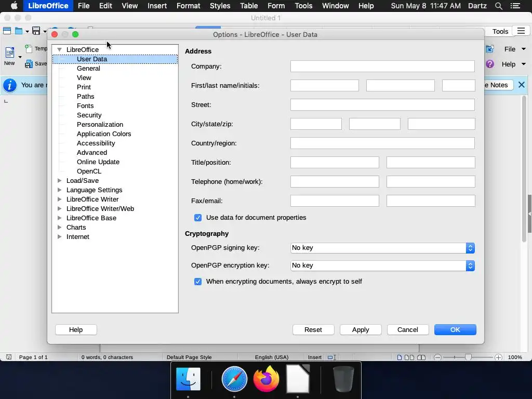This screenshot has height=399, width=532.
Task: Open the Window menu in the menu bar
Action: point(335,6)
